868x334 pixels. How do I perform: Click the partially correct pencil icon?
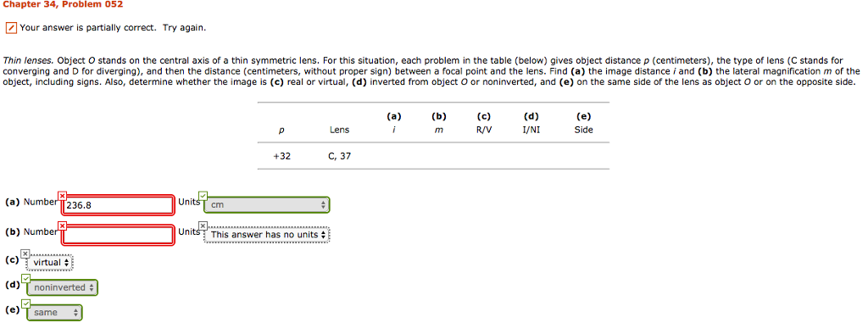11,28
